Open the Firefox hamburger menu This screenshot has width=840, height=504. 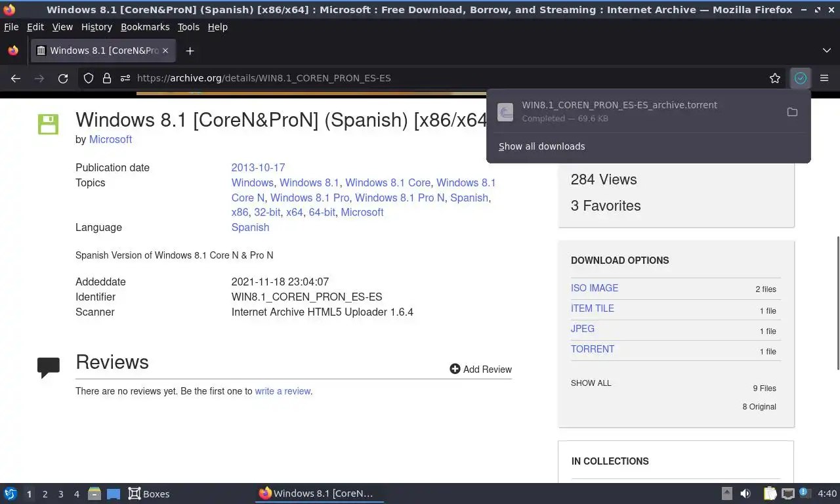click(824, 78)
